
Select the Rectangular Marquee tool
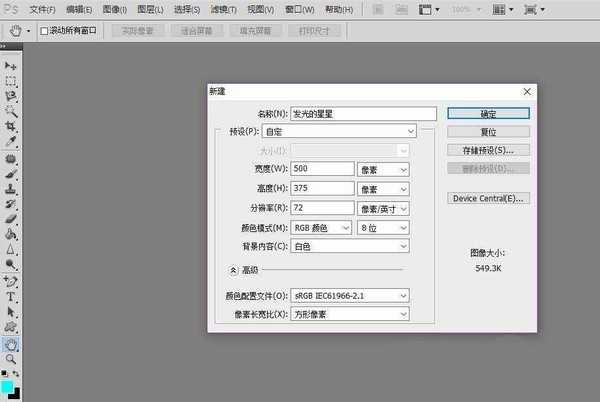11,81
